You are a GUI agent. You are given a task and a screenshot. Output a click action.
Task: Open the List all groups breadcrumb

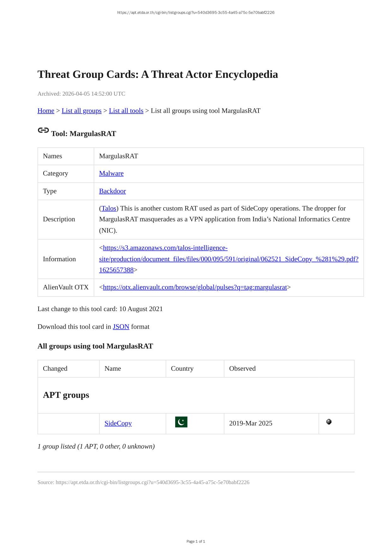81,111
